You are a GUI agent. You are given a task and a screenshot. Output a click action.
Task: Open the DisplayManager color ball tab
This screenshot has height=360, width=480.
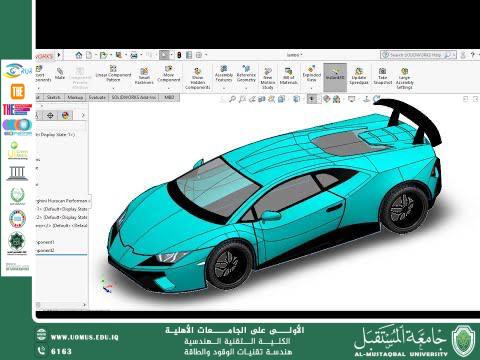[x=65, y=115]
